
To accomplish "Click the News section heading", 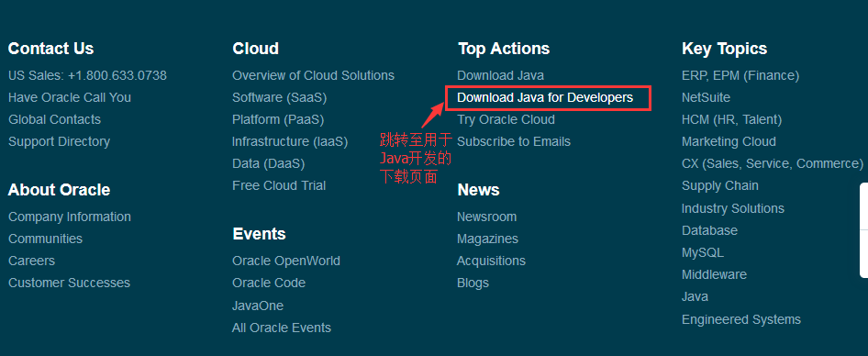I will [478, 190].
